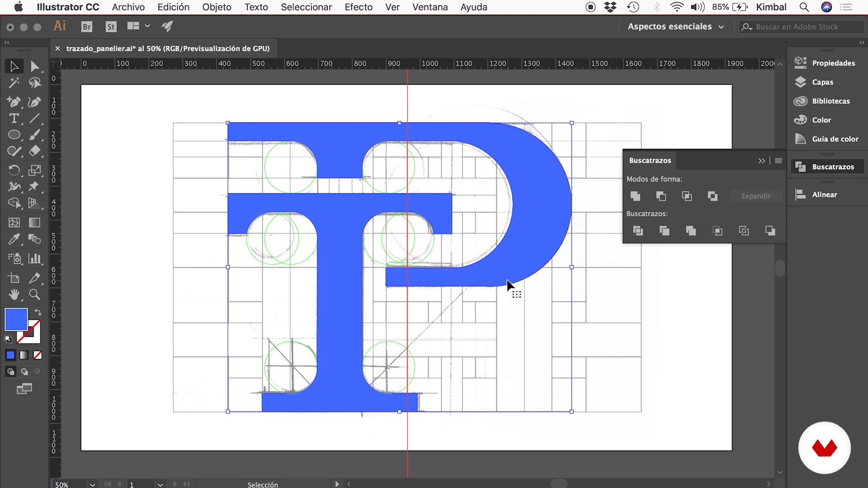Select the Column Graph tool

pos(35,258)
